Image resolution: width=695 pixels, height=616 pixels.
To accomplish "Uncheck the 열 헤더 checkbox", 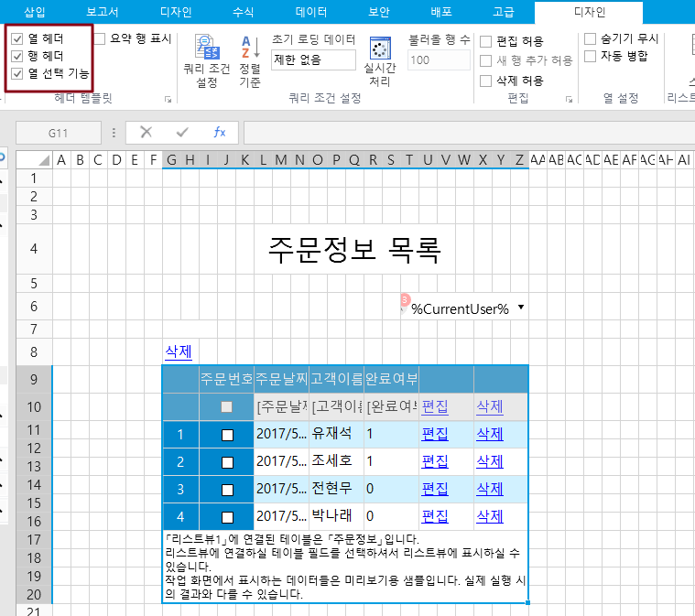I will [17, 39].
